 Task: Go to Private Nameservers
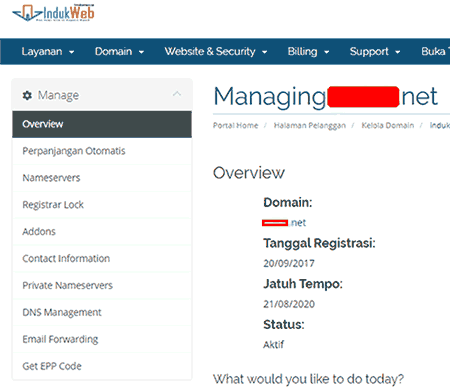[102, 286]
